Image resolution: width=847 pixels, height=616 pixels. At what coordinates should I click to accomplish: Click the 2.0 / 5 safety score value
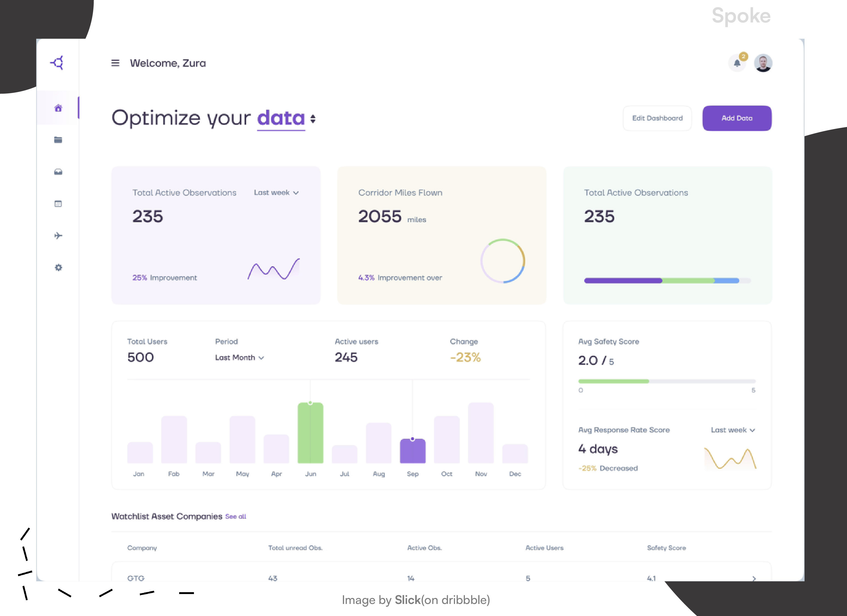(x=596, y=361)
